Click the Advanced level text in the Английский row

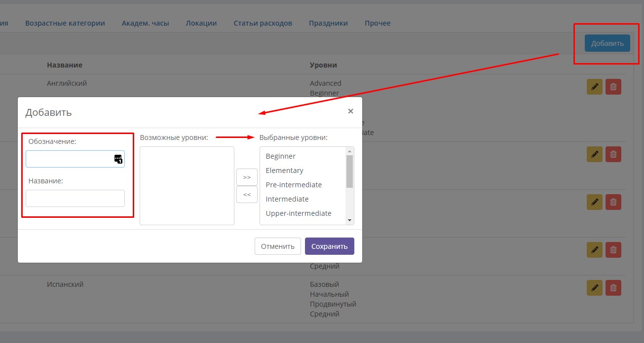(x=326, y=83)
